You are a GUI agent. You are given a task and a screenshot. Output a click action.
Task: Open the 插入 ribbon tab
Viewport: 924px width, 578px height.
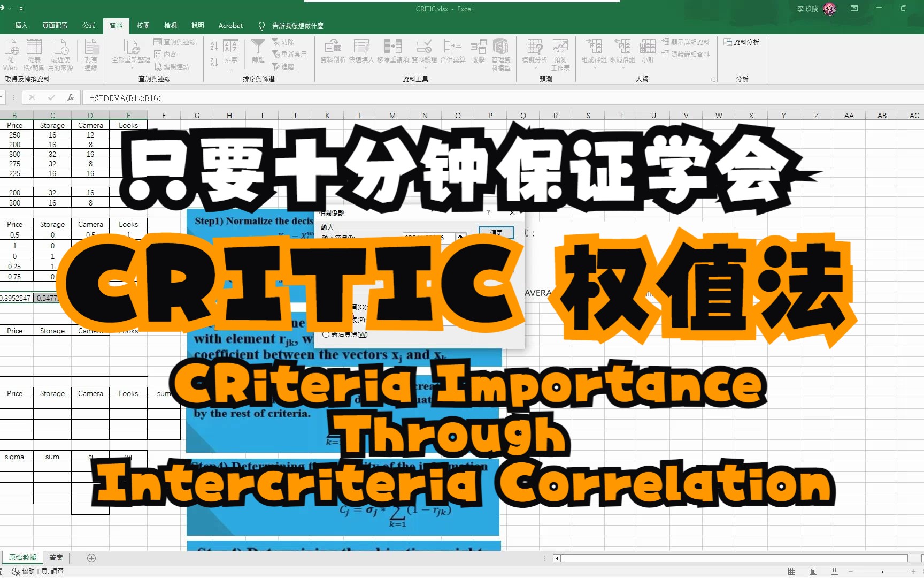coord(21,25)
